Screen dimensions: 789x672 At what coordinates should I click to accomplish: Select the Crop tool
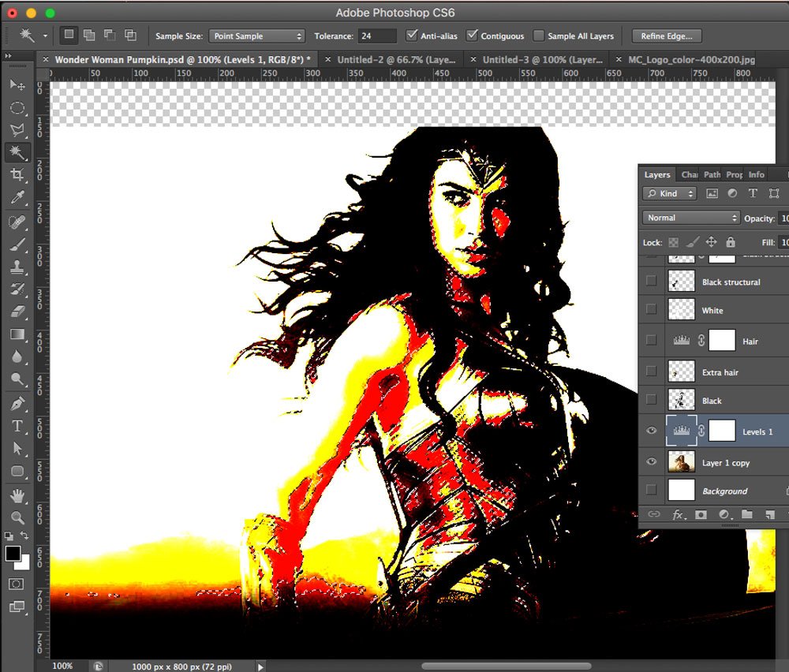click(17, 174)
